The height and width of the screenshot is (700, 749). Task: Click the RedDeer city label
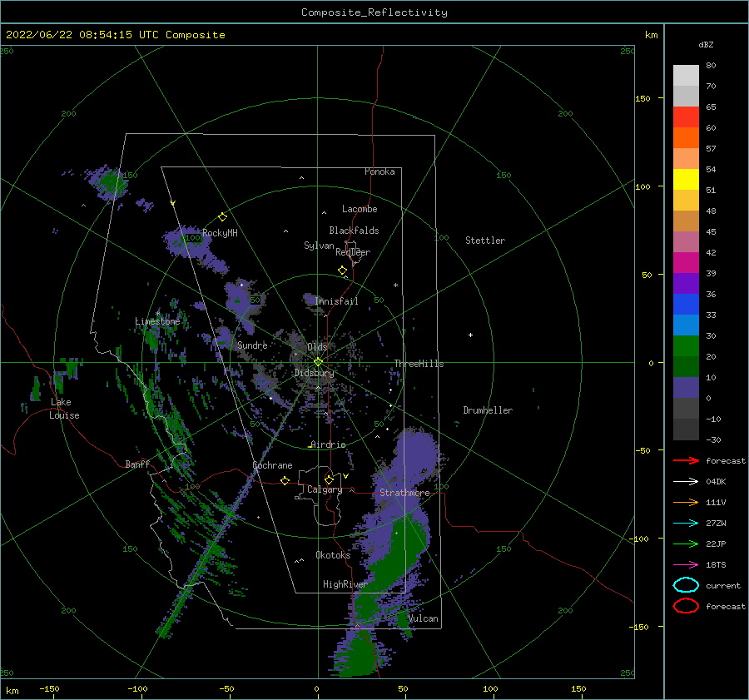(x=353, y=252)
